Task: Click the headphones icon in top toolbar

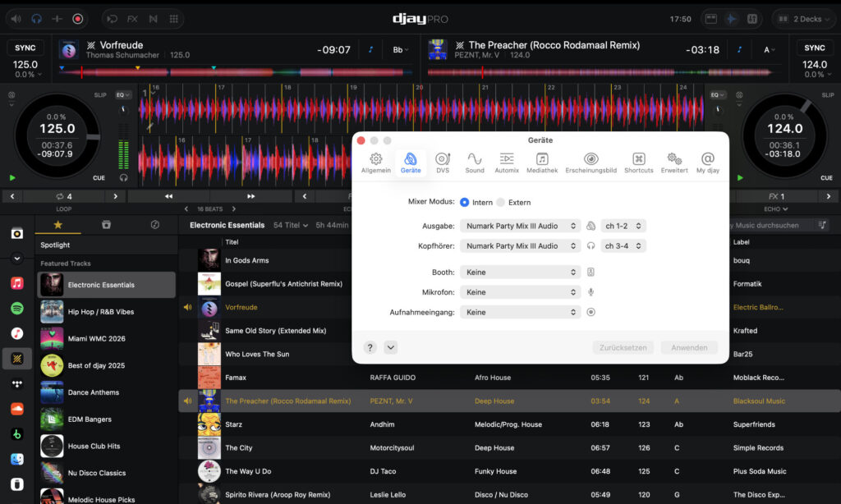Action: (36, 19)
